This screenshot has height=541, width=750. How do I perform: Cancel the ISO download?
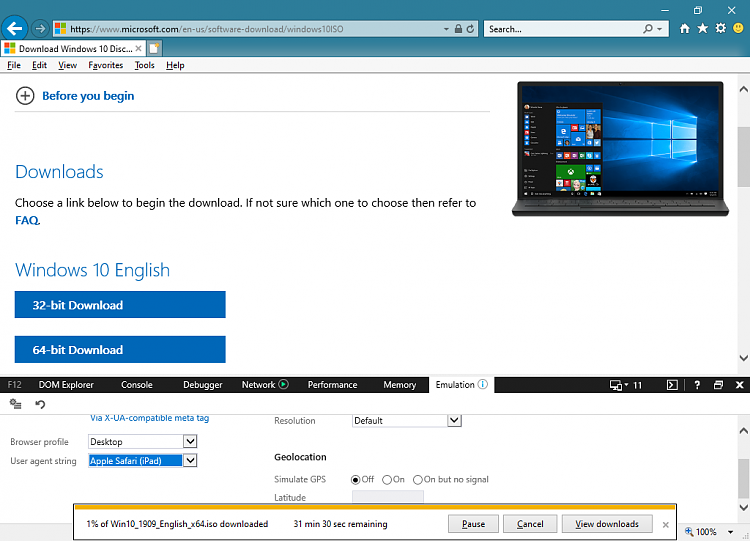pos(530,524)
